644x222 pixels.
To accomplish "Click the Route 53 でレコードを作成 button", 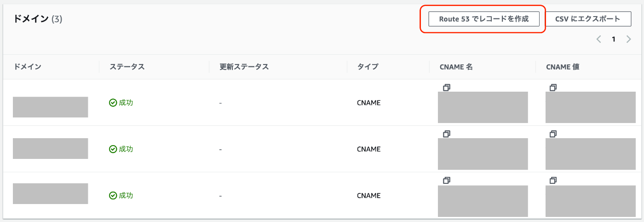I will [x=484, y=19].
